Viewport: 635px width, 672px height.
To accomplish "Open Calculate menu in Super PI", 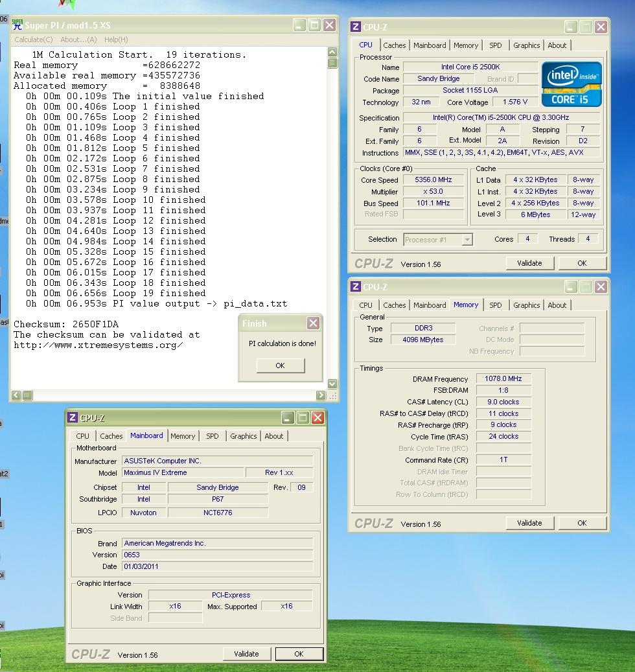I will 34,40.
